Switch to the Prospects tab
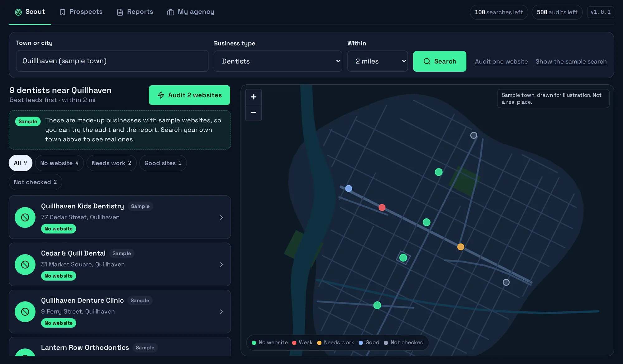The width and height of the screenshot is (623, 364). tap(81, 12)
